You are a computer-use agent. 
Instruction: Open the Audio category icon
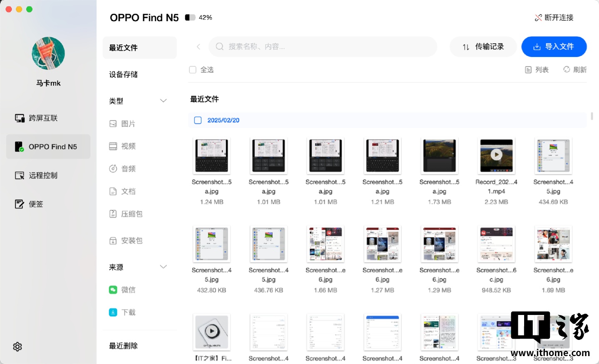click(x=113, y=169)
